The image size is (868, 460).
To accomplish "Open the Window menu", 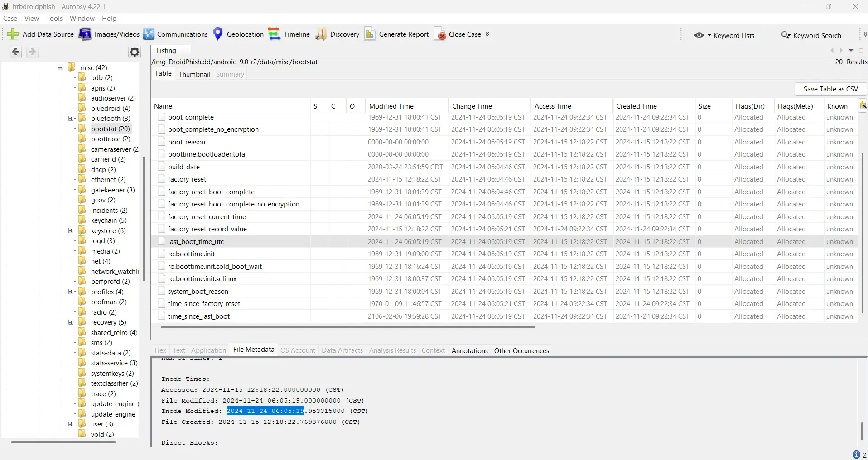I will (x=82, y=19).
